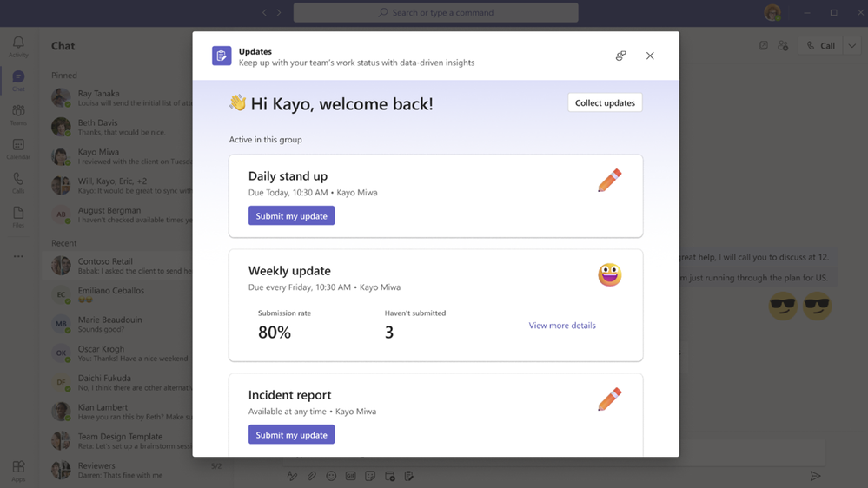Click the more apps ellipsis in the sidebar
This screenshot has height=488, width=868.
18,256
